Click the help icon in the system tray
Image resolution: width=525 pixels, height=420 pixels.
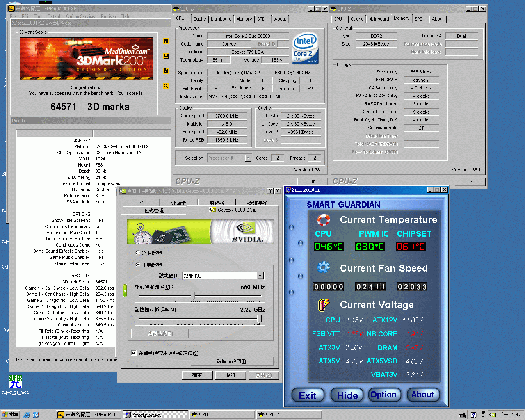coord(473,415)
